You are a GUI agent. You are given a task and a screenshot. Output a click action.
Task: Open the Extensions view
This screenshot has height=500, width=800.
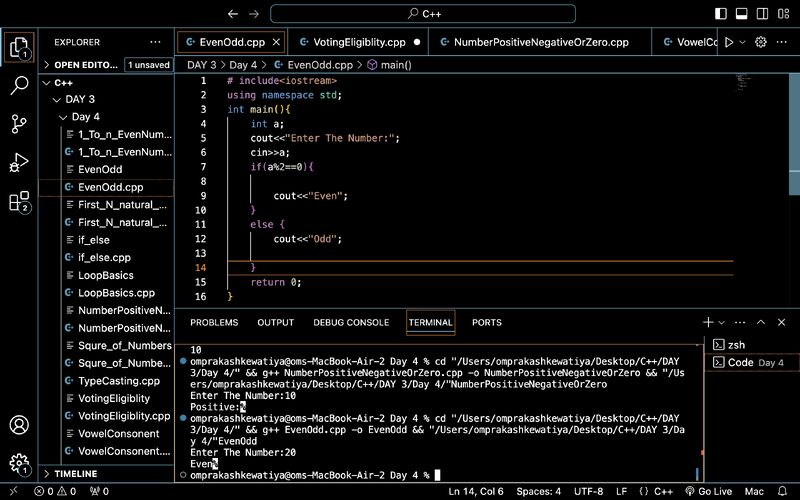19,201
